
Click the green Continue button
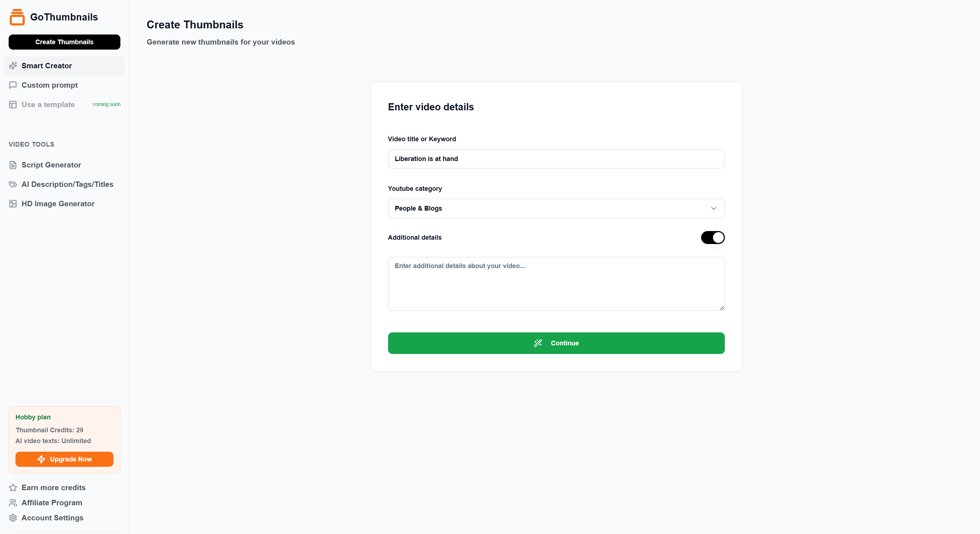[x=556, y=343]
